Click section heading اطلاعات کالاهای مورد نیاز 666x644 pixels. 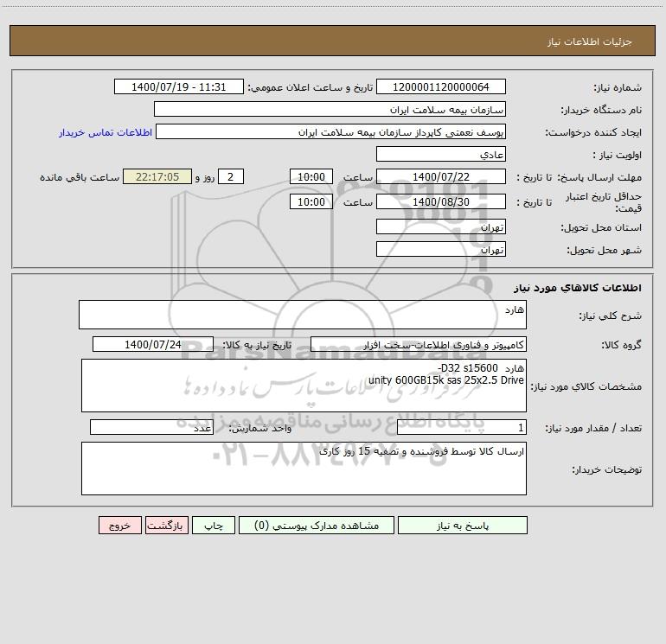point(578,287)
